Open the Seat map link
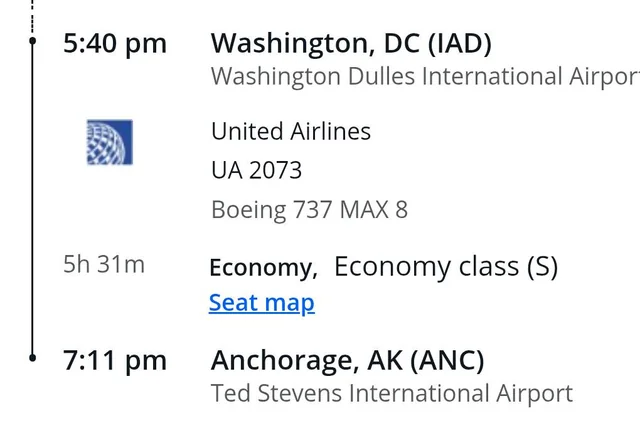This screenshot has width=640, height=443. click(261, 303)
